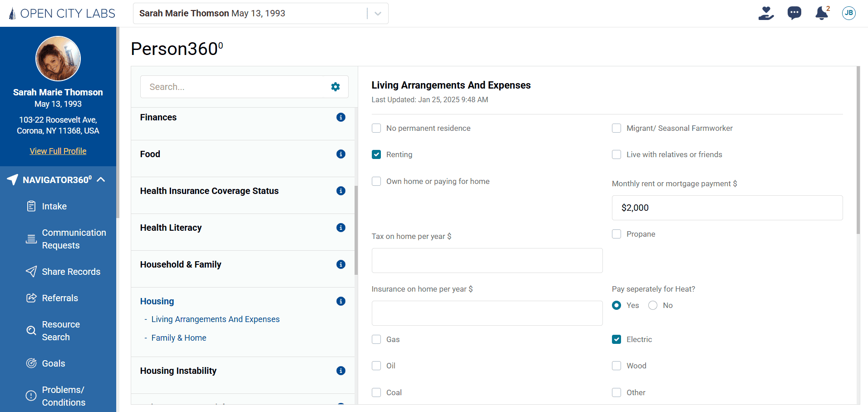Open Resource Search from the sidebar
Screen dimensions: 868x412
pos(60,330)
